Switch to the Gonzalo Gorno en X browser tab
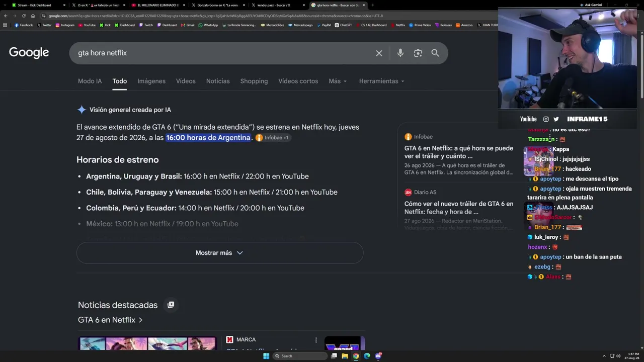The height and width of the screenshot is (362, 644). click(217, 5)
